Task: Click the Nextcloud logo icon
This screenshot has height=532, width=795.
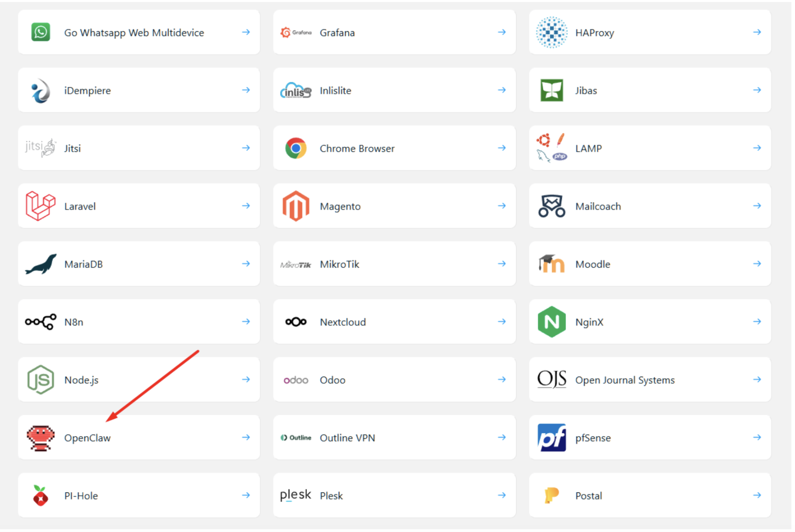Action: tap(296, 322)
